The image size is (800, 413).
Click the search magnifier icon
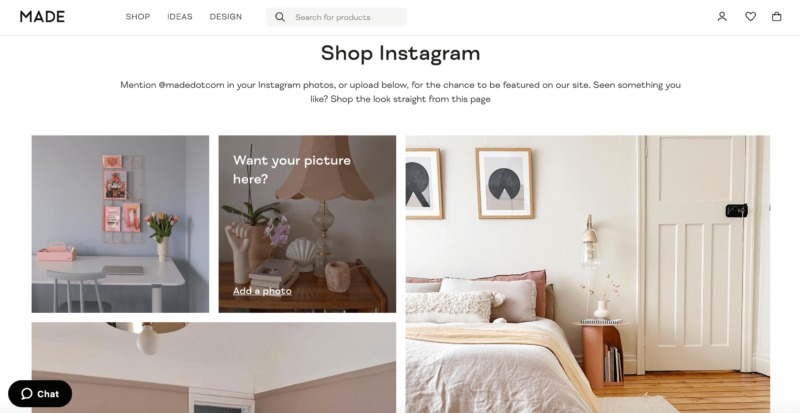(x=280, y=17)
